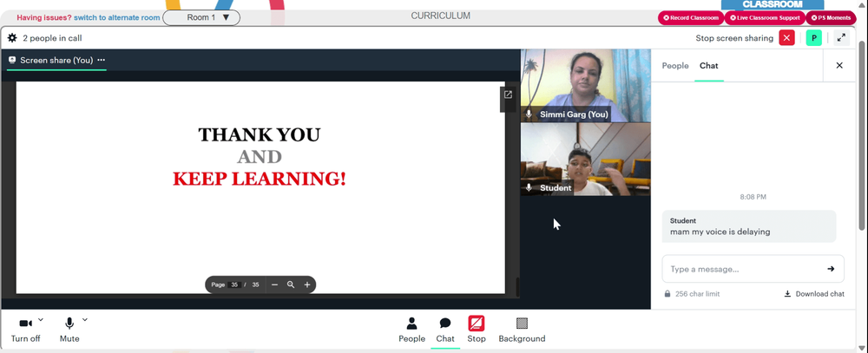Click the message "mam my voice is delaying"
Image resolution: width=868 pixels, height=353 pixels.
point(720,232)
